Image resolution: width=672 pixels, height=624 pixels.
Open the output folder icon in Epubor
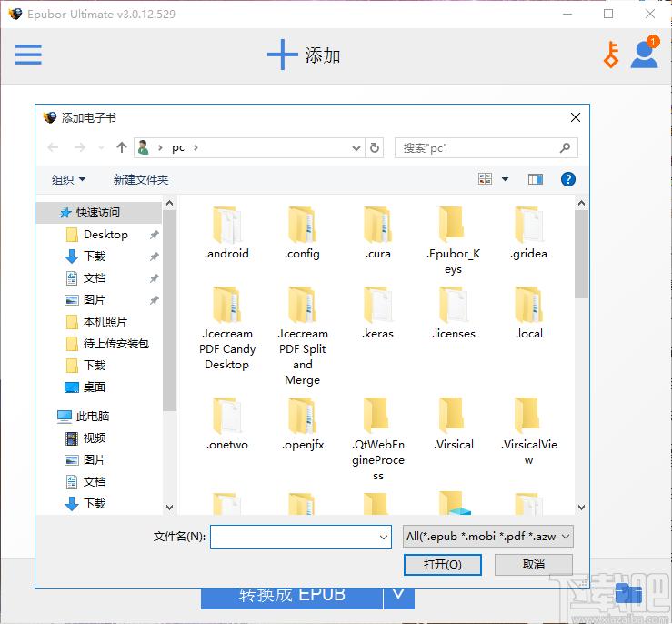point(628,594)
